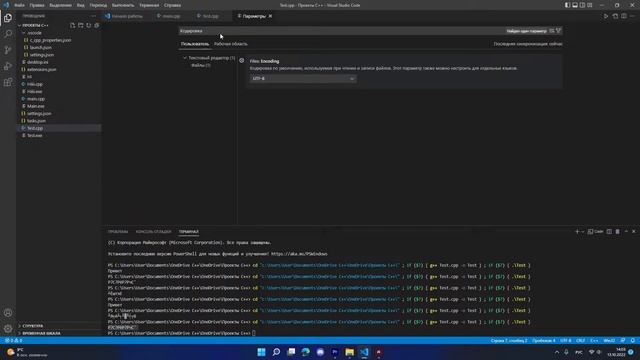The width and height of the screenshot is (640, 360).
Task: Open the customize layout button
Action: [590, 5]
